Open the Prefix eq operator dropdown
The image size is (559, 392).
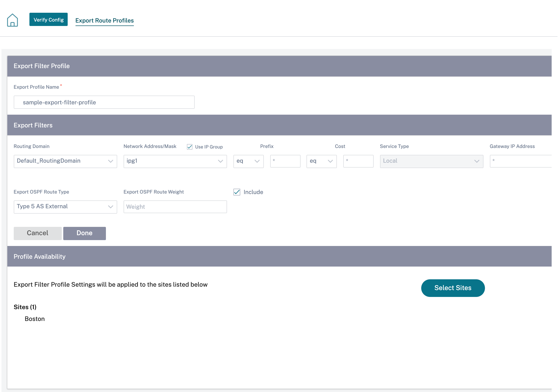click(249, 161)
